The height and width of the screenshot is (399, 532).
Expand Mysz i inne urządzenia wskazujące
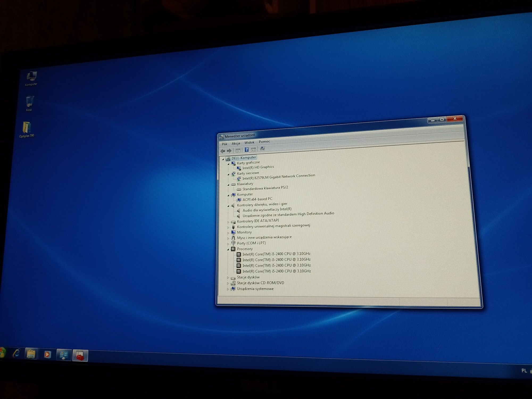click(228, 238)
